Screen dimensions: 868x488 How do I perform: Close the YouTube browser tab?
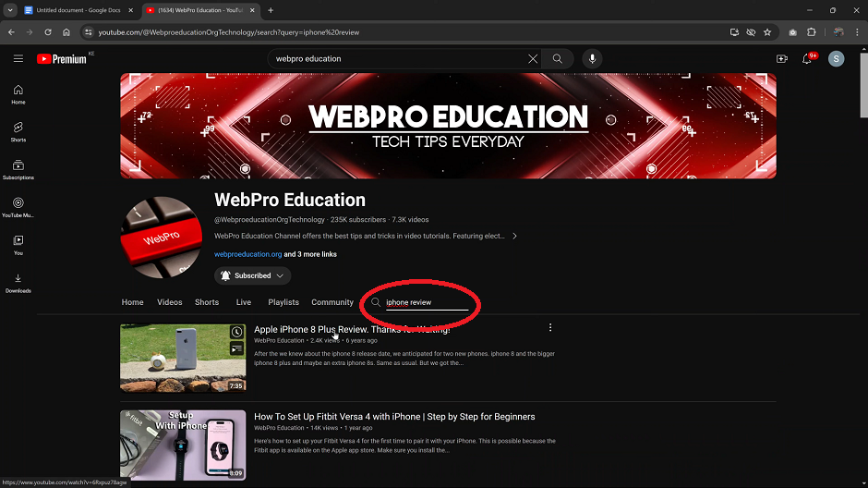(x=252, y=10)
